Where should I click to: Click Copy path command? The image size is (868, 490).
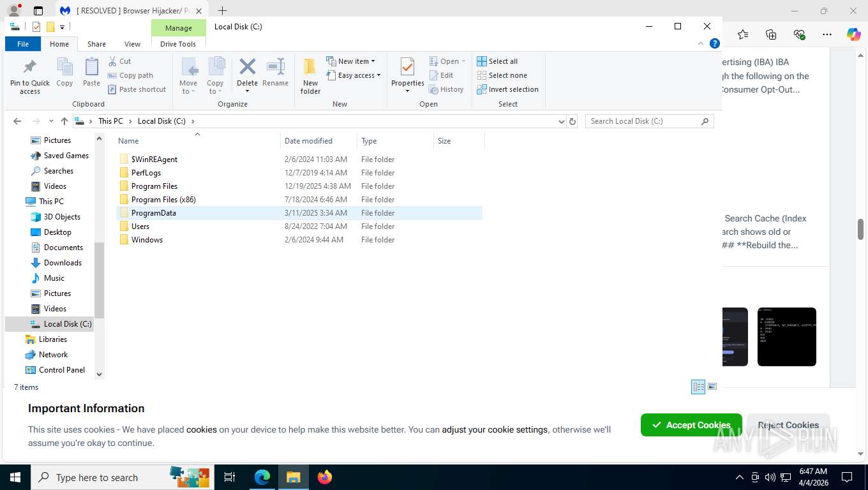(130, 75)
